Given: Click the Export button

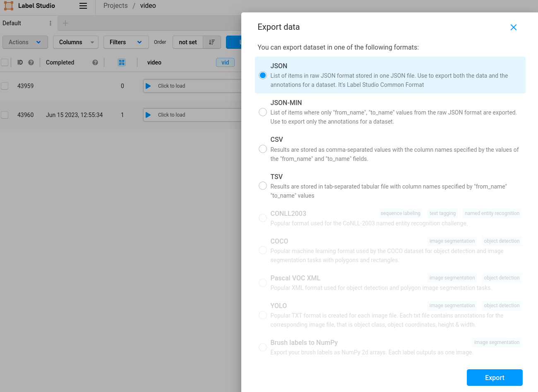Looking at the screenshot, I should click(495, 378).
